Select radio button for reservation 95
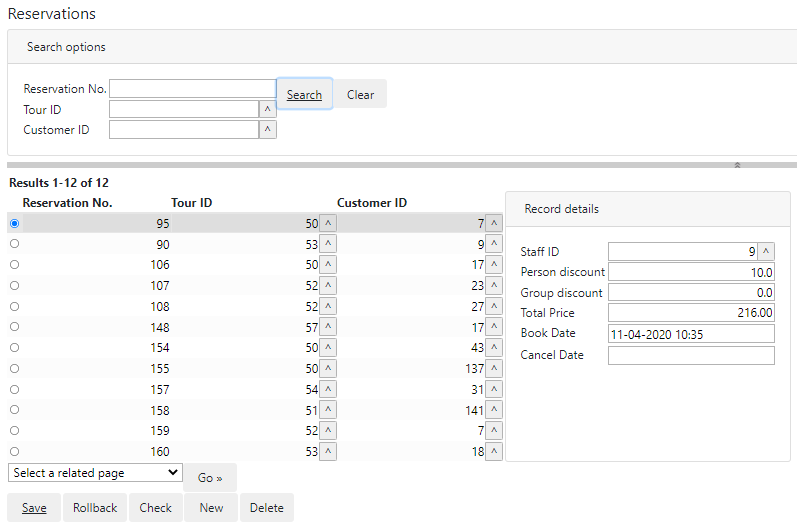The height and width of the screenshot is (531, 797). coord(14,223)
